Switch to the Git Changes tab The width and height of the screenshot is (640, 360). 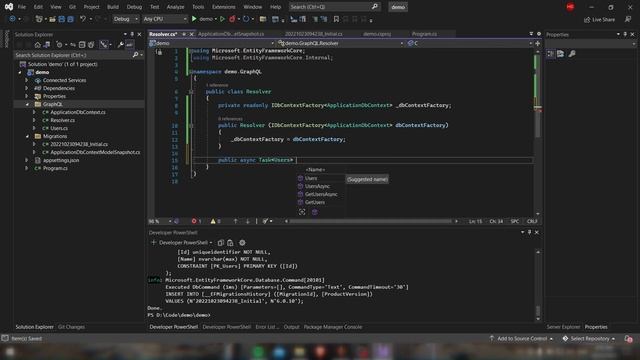[71, 327]
